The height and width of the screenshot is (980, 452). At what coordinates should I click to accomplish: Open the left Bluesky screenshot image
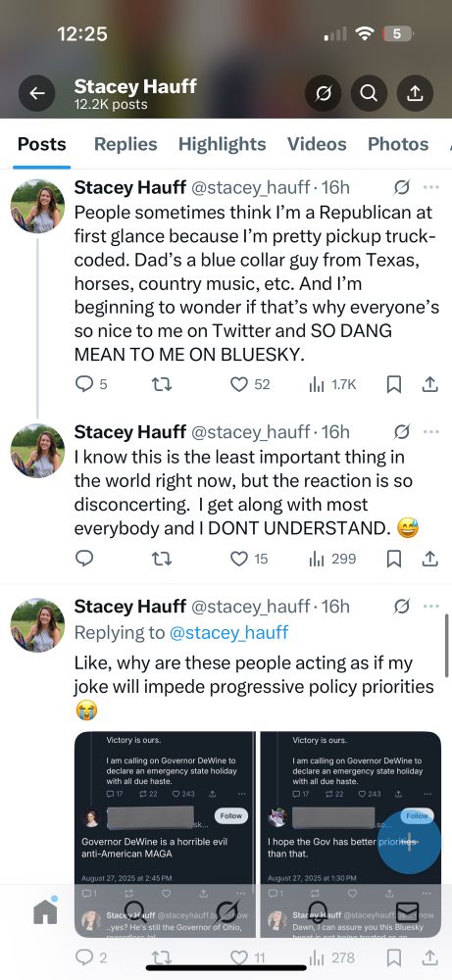coord(165,834)
